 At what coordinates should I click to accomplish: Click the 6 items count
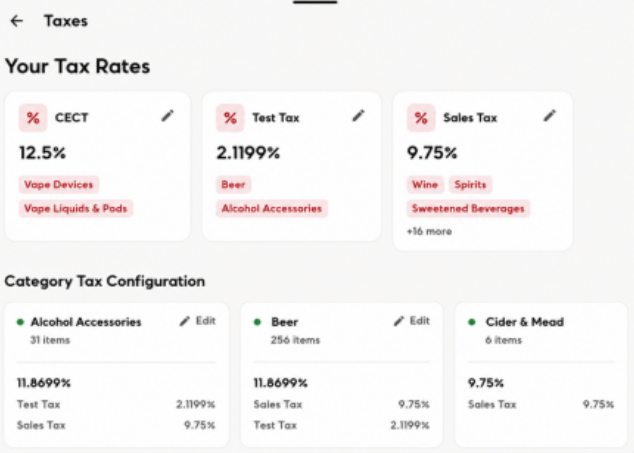(503, 340)
